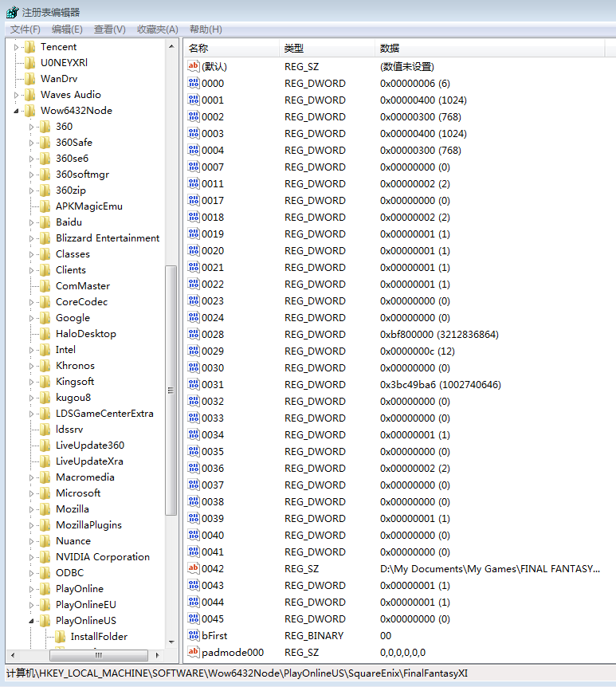Image resolution: width=616 pixels, height=687 pixels.
Task: Select the value name 0029
Action: (x=213, y=351)
